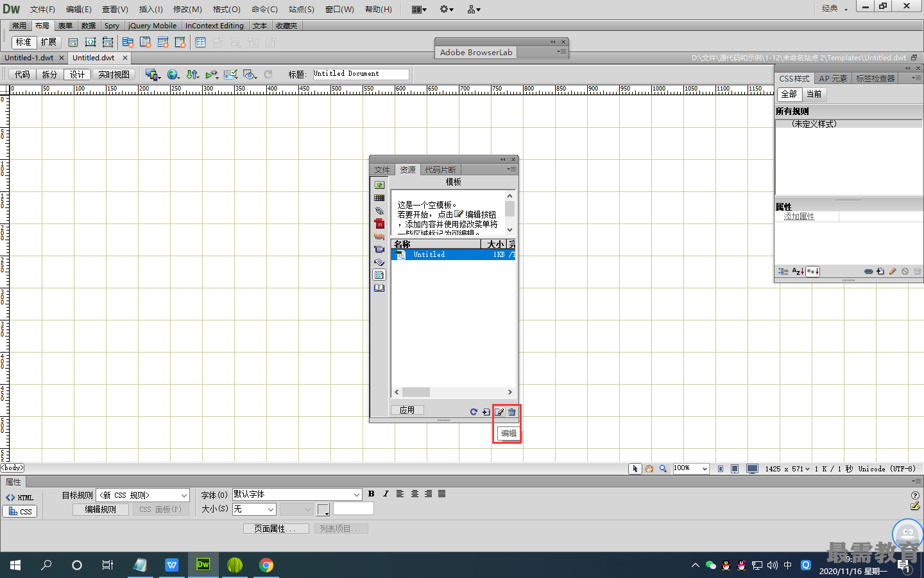924x578 pixels.
Task: Click the 应用 Apply button
Action: 407,410
